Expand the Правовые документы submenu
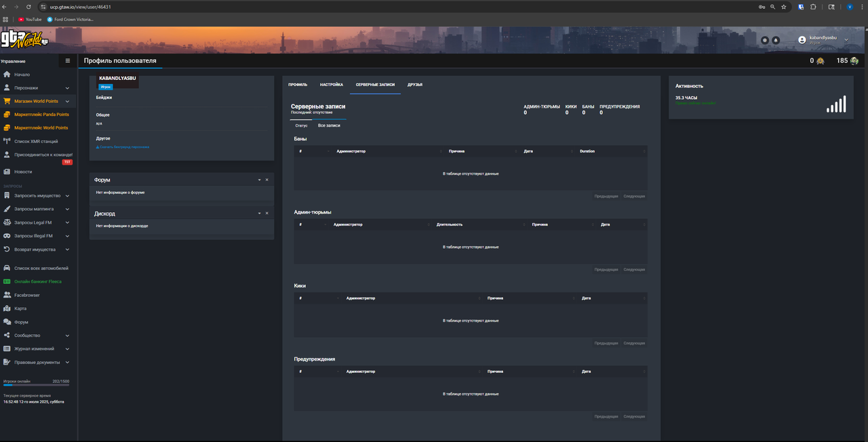This screenshot has width=868, height=442. (x=67, y=362)
